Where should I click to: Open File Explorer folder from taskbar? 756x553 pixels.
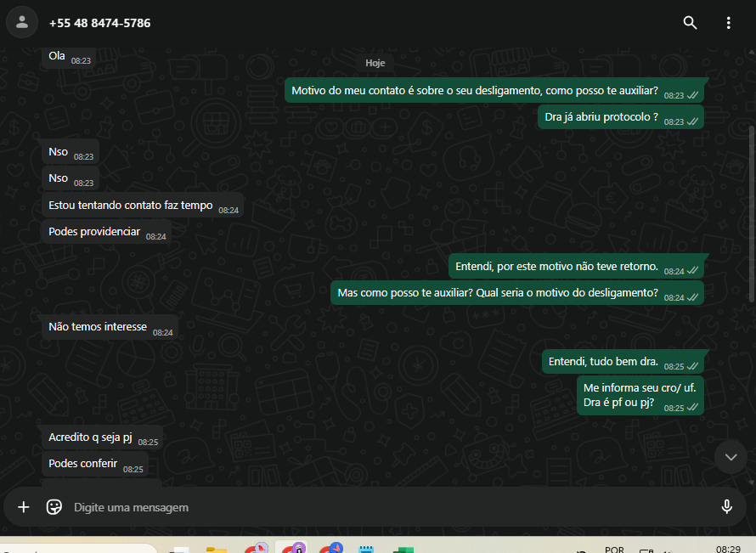[x=216, y=549]
